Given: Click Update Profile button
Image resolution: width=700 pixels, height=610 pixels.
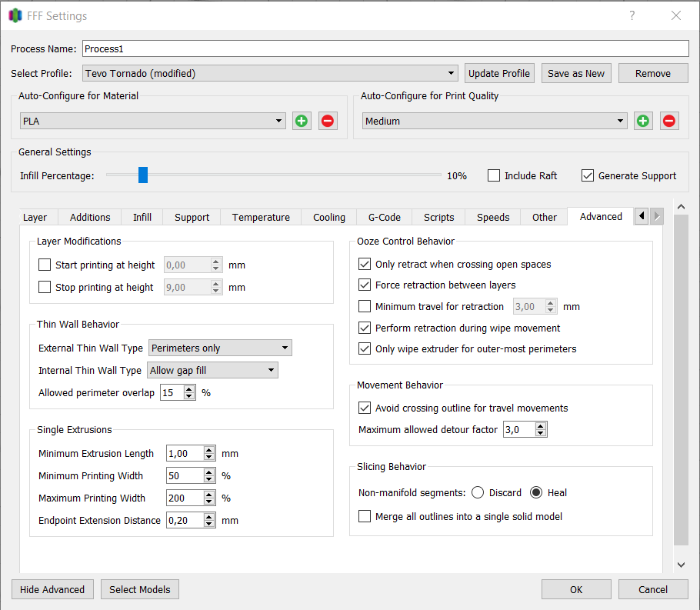Looking at the screenshot, I should coord(499,73).
